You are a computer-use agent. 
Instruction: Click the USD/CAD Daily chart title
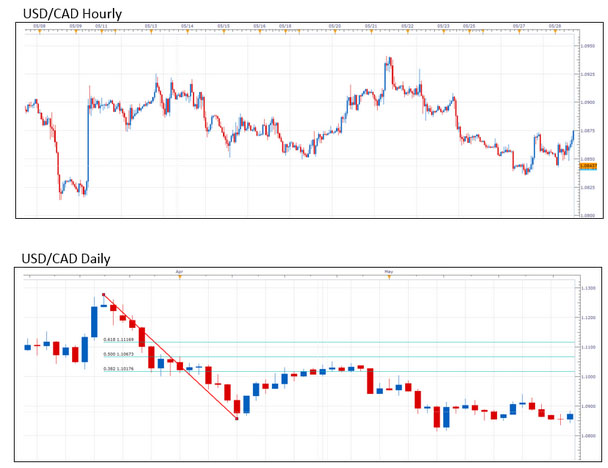(x=66, y=259)
